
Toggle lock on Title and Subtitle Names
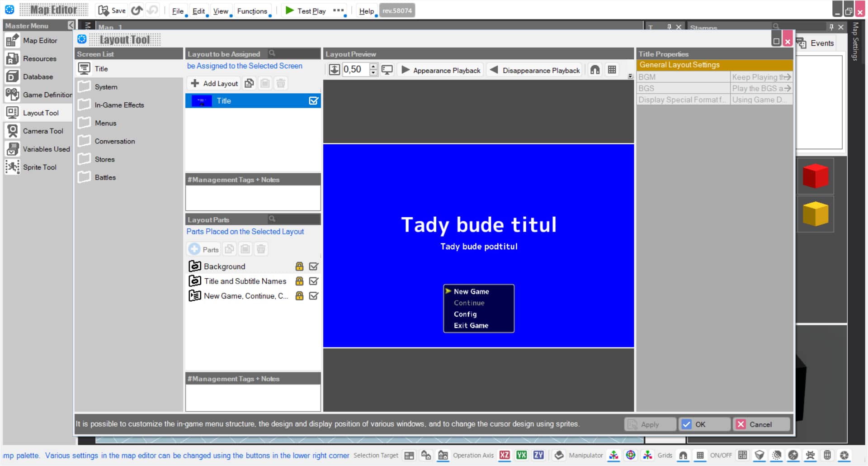[x=299, y=281]
